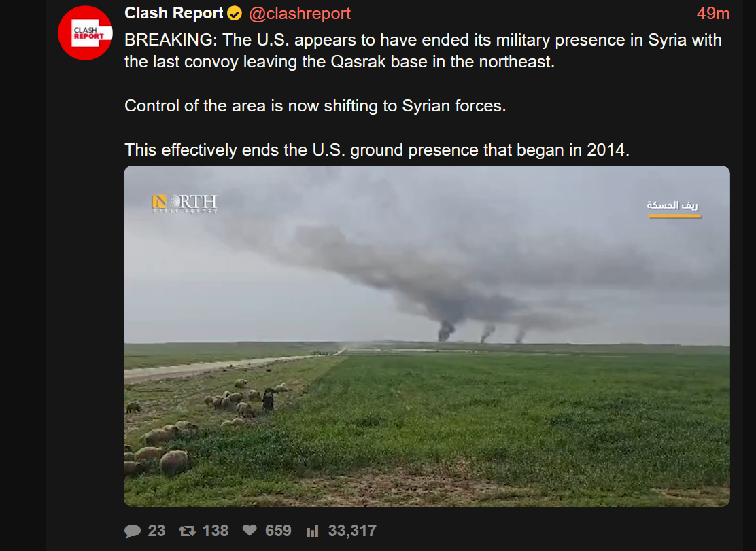The height and width of the screenshot is (551, 756).
Task: Click the 659 likes count
Action: click(x=278, y=531)
